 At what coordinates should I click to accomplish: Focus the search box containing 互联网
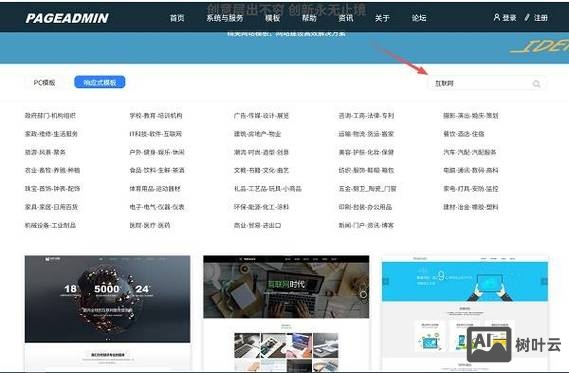click(x=486, y=84)
